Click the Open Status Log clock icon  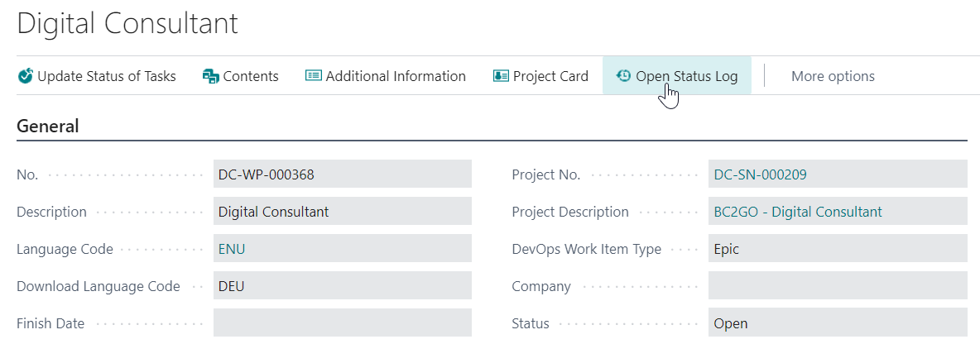point(624,76)
